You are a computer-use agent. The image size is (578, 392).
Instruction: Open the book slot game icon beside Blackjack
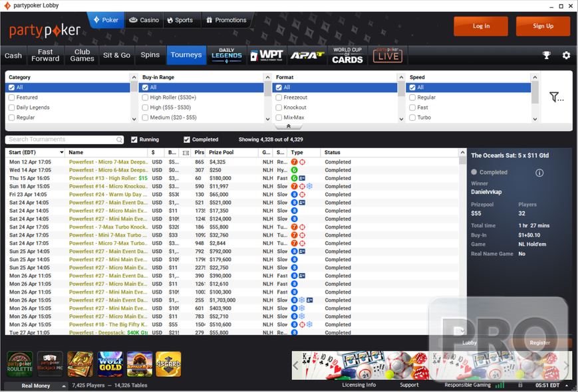(80, 364)
